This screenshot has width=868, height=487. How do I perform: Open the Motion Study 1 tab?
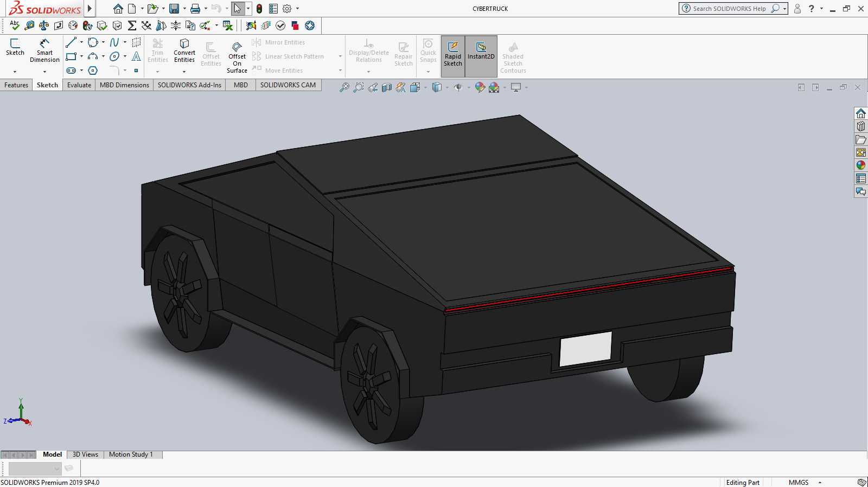coord(131,454)
